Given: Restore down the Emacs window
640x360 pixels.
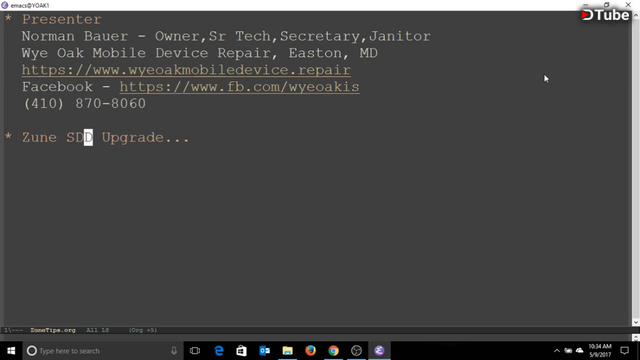Looking at the screenshot, I should click(607, 4).
